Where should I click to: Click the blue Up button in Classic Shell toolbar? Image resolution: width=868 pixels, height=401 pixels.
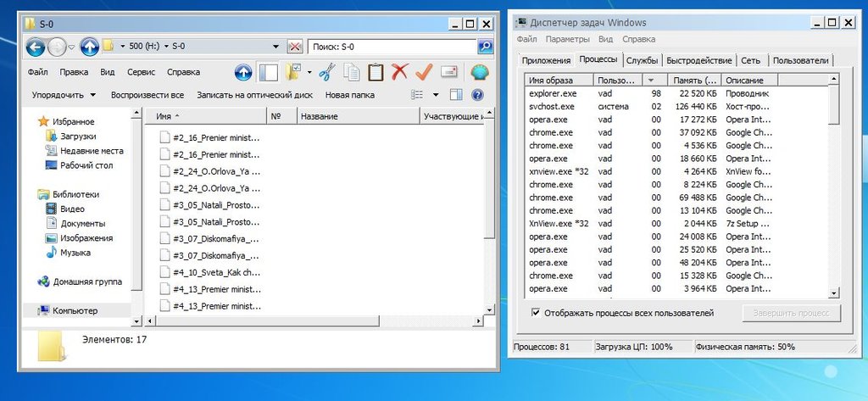click(x=243, y=73)
